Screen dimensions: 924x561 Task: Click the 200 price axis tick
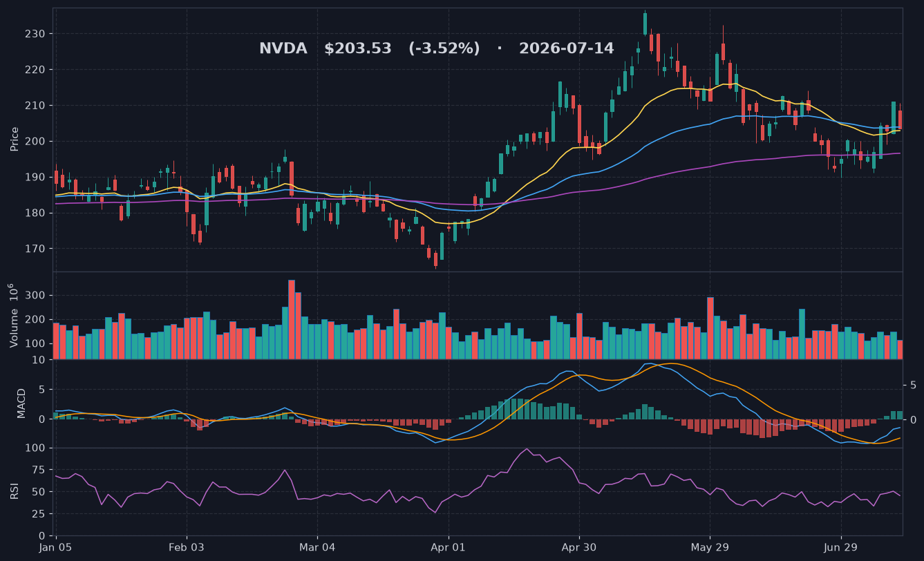35,142
